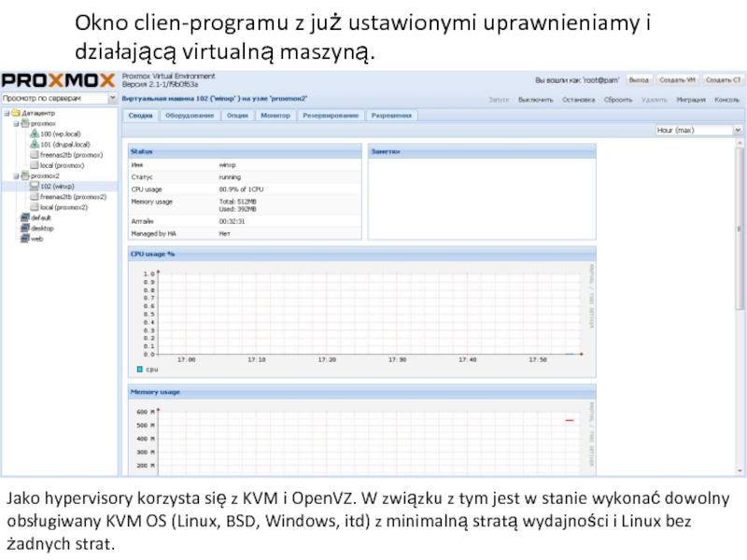Click the running status value
Viewport: 747px width, 560px height.
(x=230, y=176)
